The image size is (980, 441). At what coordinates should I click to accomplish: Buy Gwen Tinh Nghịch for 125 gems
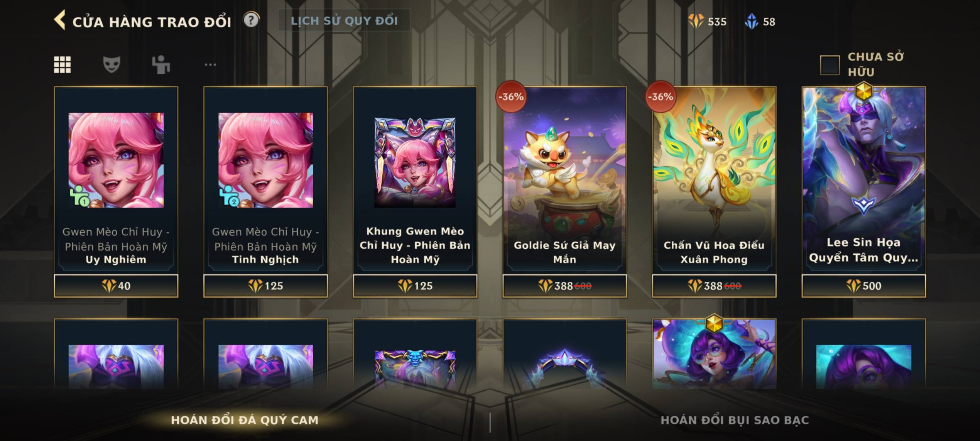(x=265, y=286)
